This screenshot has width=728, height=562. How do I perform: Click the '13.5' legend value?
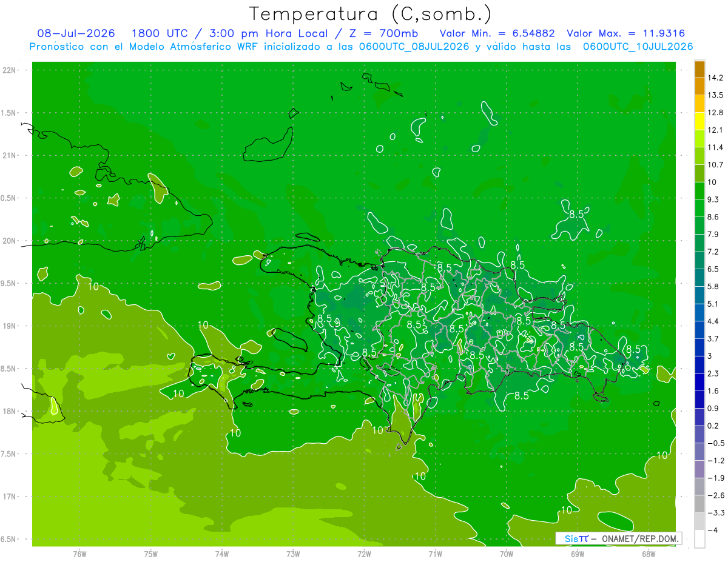coord(716,95)
